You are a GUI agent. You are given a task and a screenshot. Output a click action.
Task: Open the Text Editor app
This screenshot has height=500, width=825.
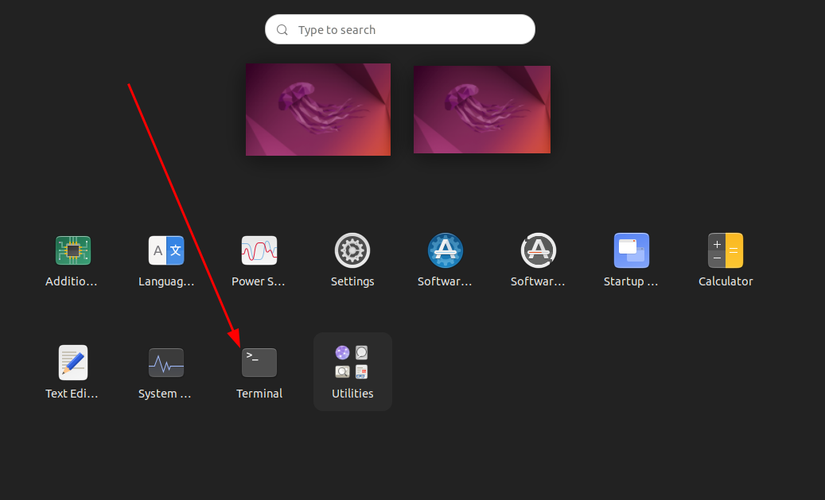73,363
